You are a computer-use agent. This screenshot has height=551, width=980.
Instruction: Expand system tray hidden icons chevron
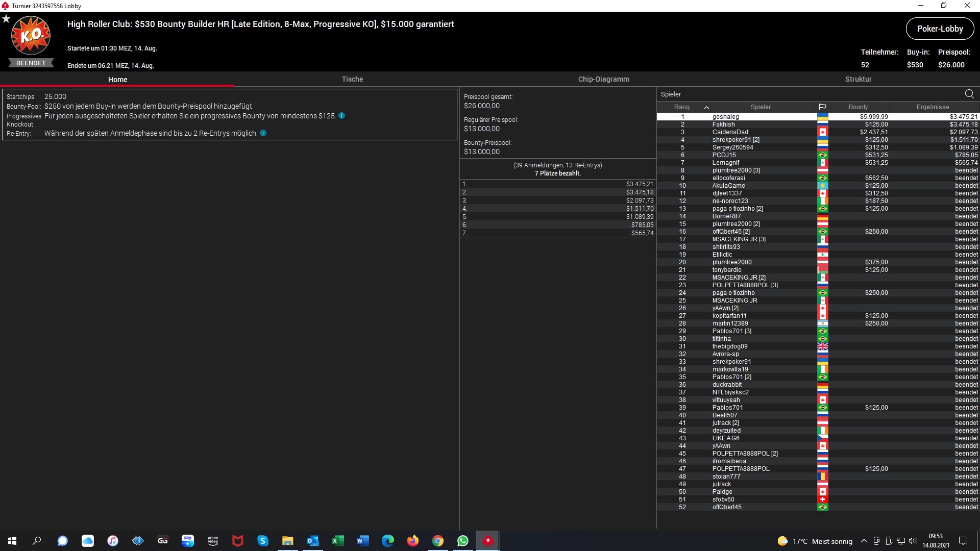864,541
